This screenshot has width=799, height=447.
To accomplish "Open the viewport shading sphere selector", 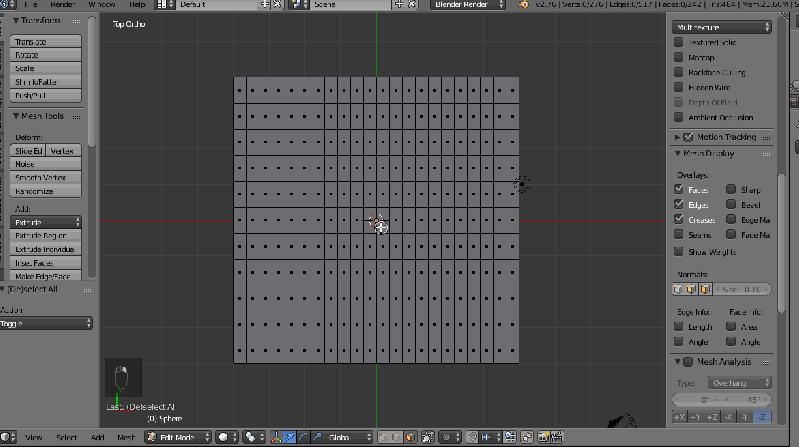I will point(227,437).
